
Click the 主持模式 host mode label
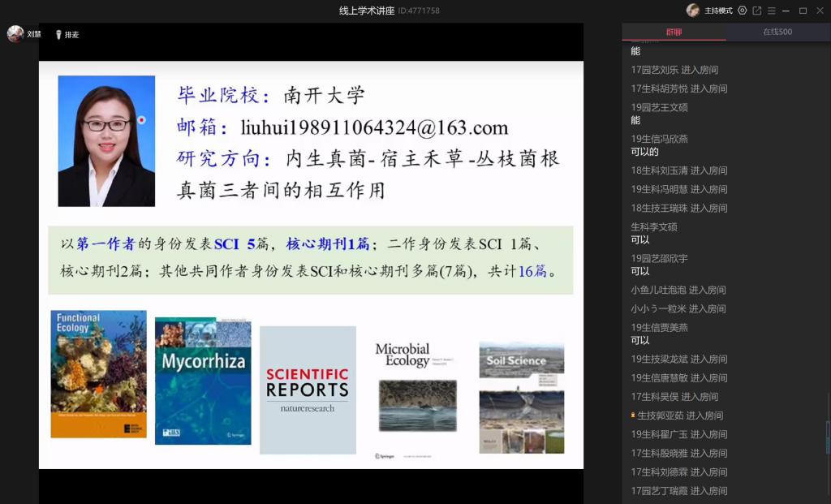[x=718, y=11]
